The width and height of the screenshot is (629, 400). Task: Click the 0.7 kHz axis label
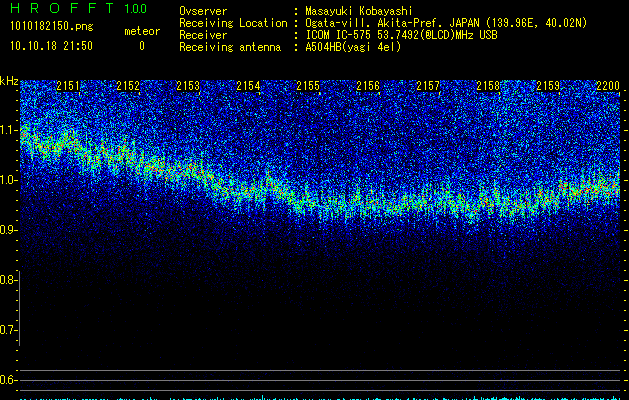click(8, 330)
